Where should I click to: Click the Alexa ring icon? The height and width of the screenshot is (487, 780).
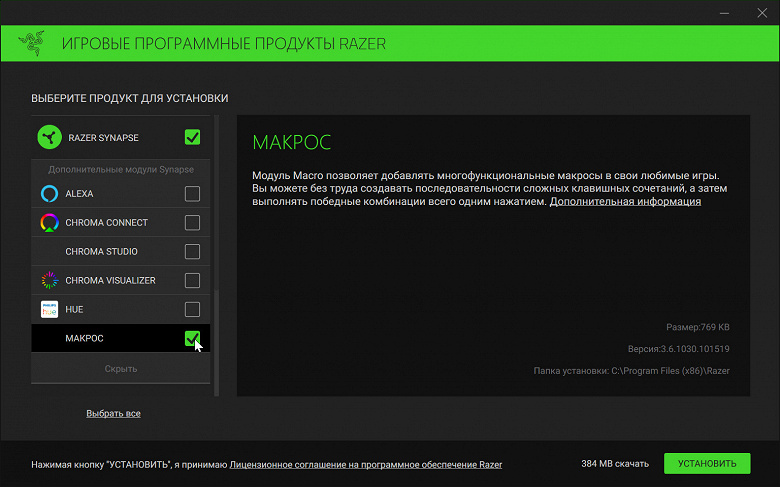49,194
